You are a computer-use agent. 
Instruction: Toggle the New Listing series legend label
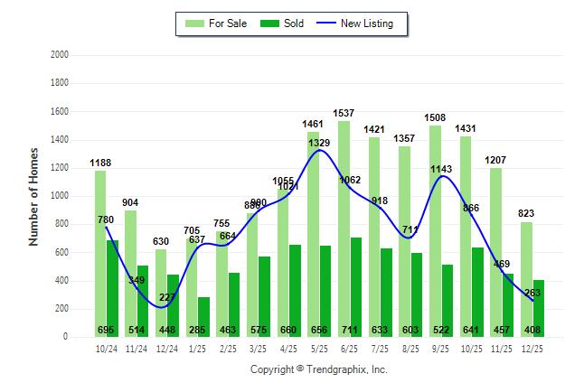click(x=367, y=23)
